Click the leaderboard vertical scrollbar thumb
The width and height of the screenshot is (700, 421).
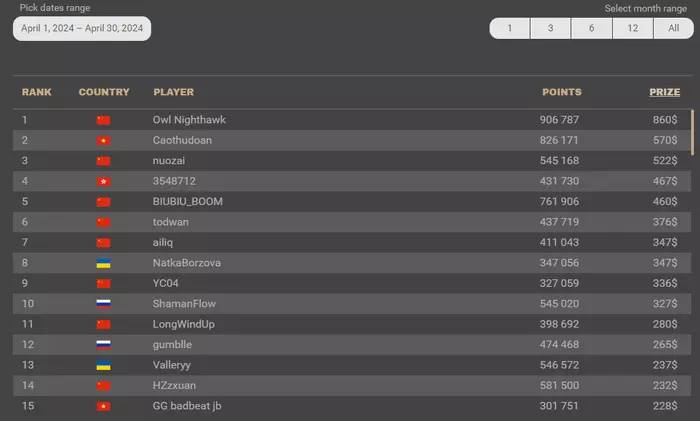tap(692, 130)
